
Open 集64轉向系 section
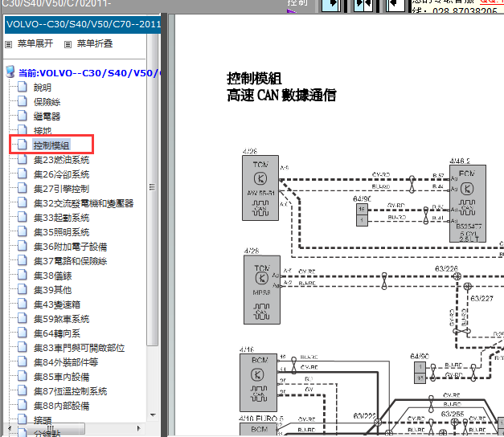click(x=57, y=333)
